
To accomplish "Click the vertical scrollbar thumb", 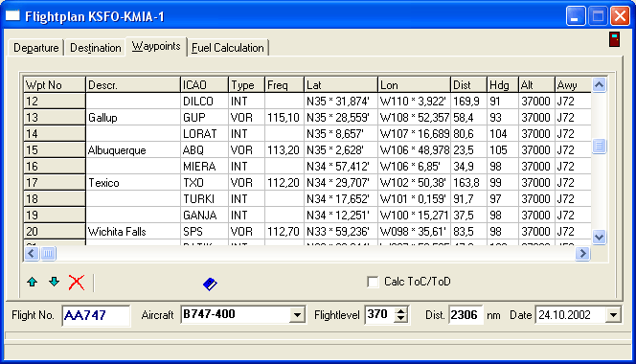I will tap(599, 146).
